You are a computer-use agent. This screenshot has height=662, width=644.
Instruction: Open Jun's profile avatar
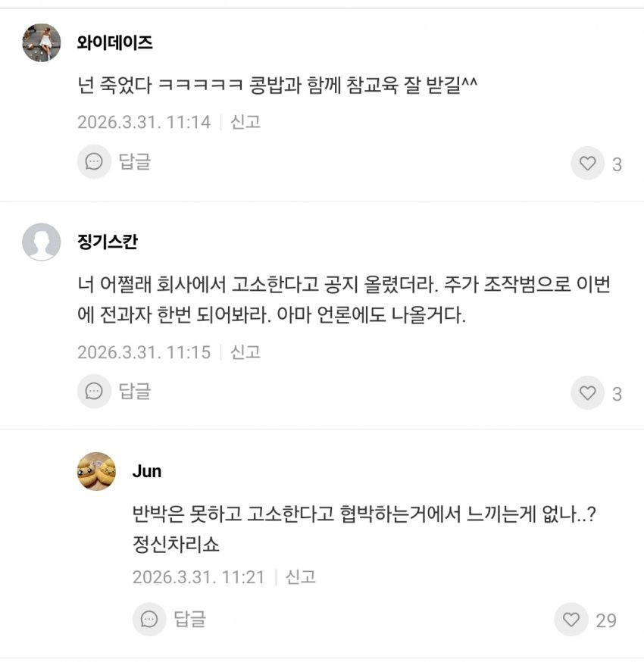[x=97, y=471]
